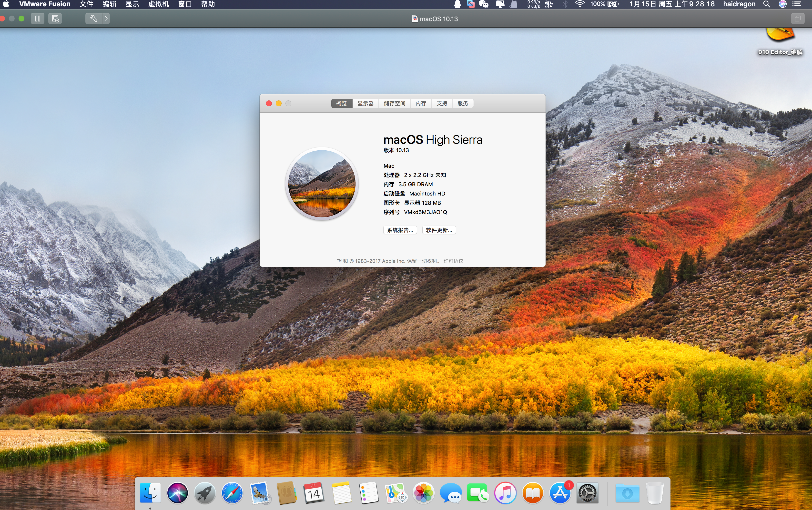Open Reminders list icon in Dock
Screen dimensions: 812x510
point(369,493)
